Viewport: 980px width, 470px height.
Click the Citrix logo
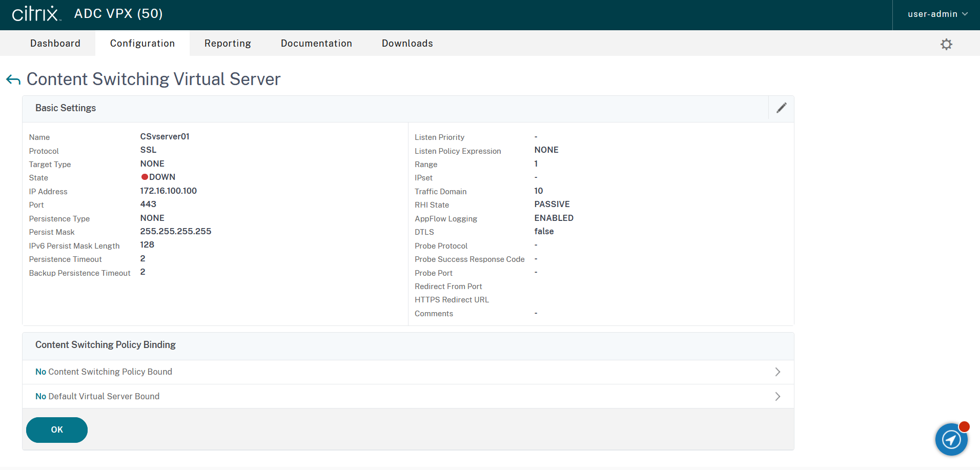click(36, 14)
